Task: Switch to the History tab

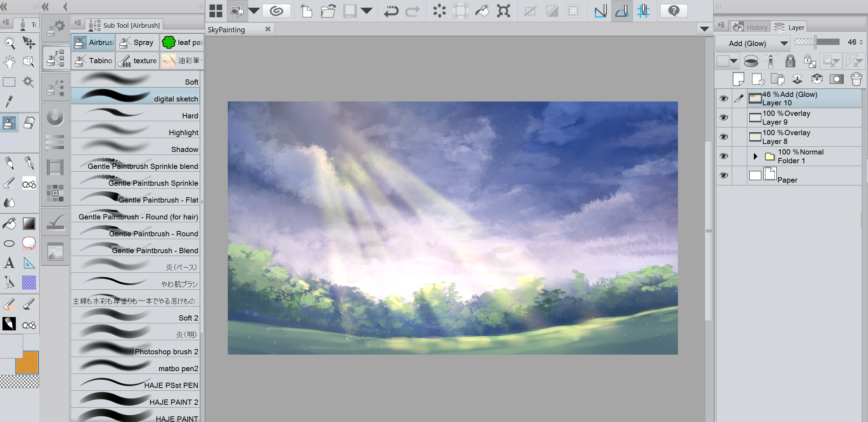Action: point(750,27)
